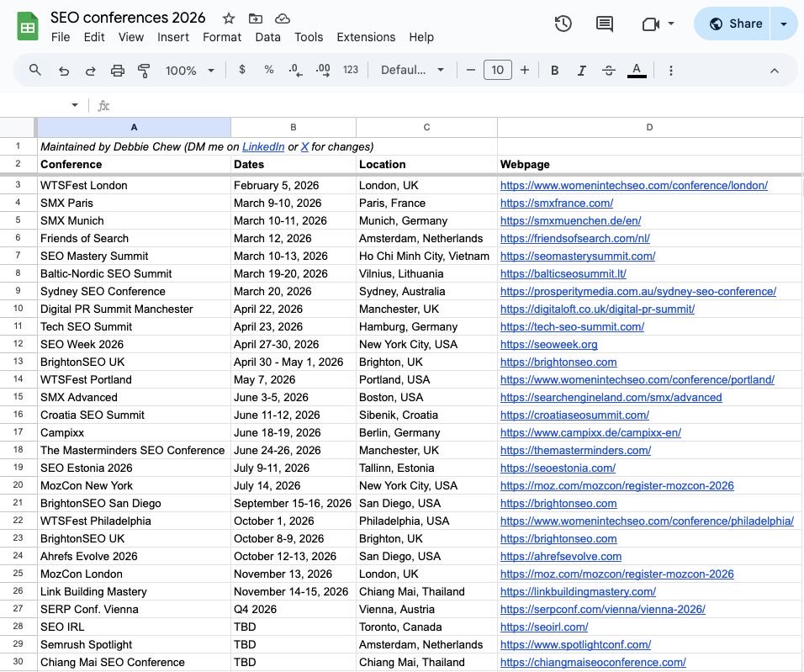
Task: Click the move to folder icon
Action: (256, 19)
